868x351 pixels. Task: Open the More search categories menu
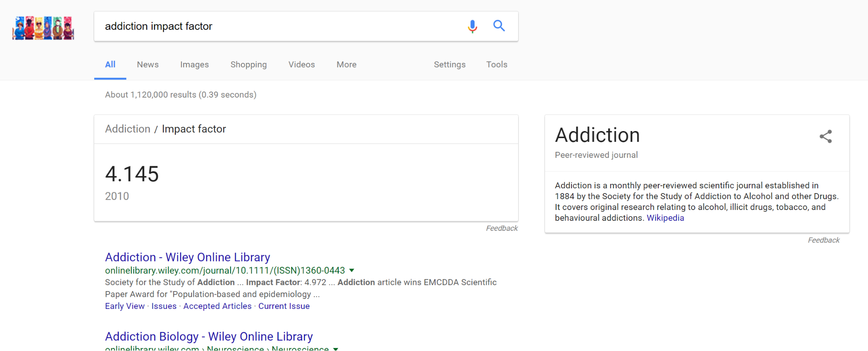pyautogui.click(x=346, y=65)
